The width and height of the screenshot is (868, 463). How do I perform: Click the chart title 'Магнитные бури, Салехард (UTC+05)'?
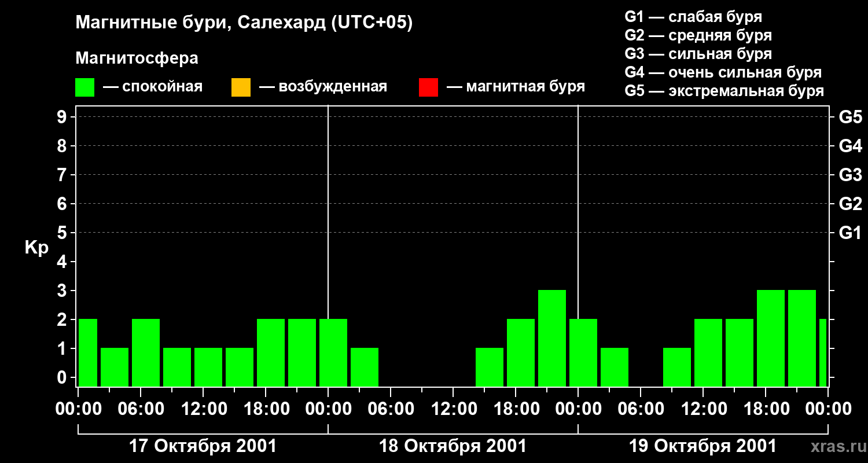point(244,23)
